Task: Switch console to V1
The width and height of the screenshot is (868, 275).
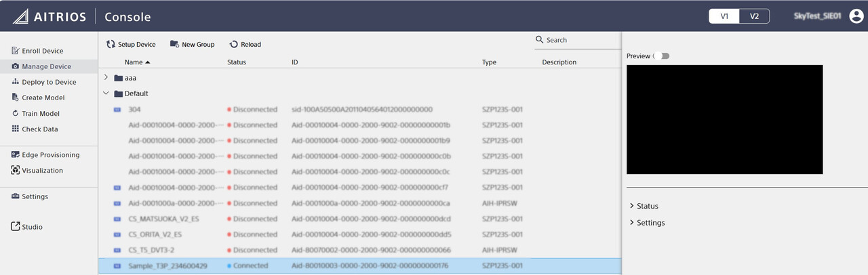Action: pos(724,16)
